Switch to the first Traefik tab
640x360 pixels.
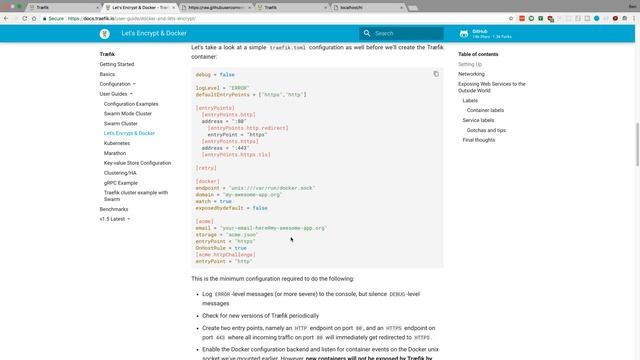point(63,8)
